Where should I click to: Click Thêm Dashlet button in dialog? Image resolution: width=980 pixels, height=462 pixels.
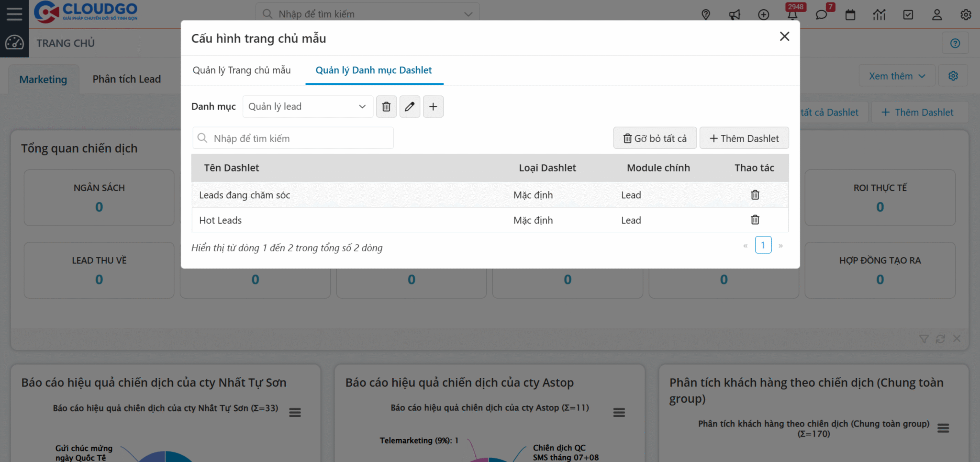[x=744, y=138]
